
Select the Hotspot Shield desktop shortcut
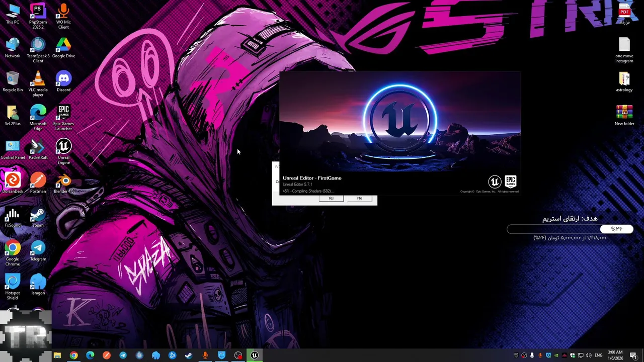[x=13, y=287]
